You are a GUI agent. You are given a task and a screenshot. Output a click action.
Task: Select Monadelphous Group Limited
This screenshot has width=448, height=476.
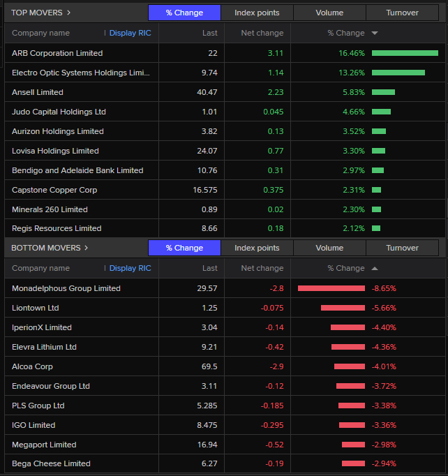pyautogui.click(x=66, y=288)
